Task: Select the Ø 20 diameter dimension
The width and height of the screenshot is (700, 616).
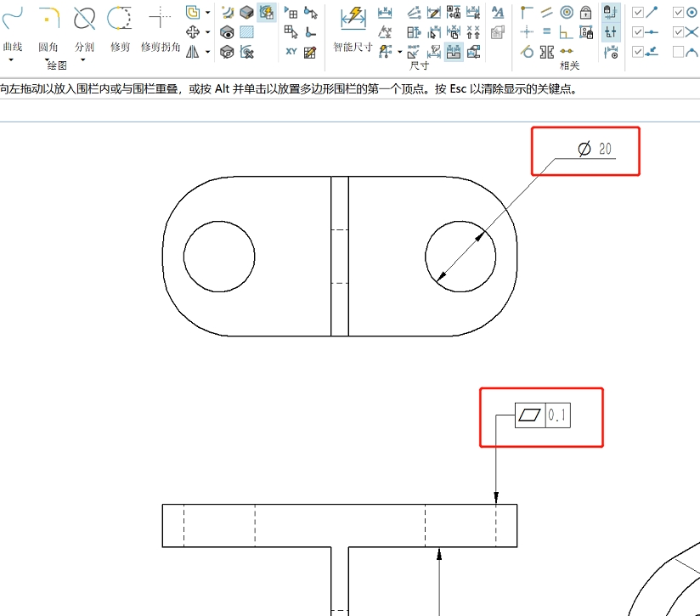Action: click(x=596, y=150)
